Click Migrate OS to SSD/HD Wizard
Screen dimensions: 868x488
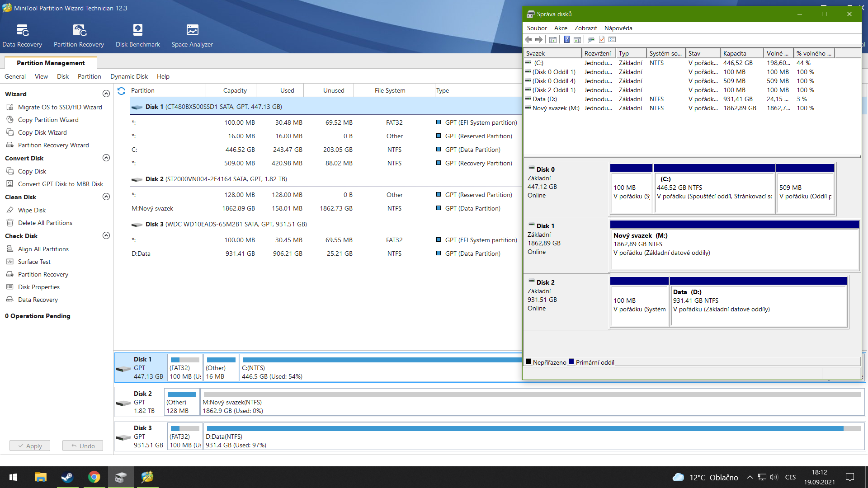[x=60, y=107]
